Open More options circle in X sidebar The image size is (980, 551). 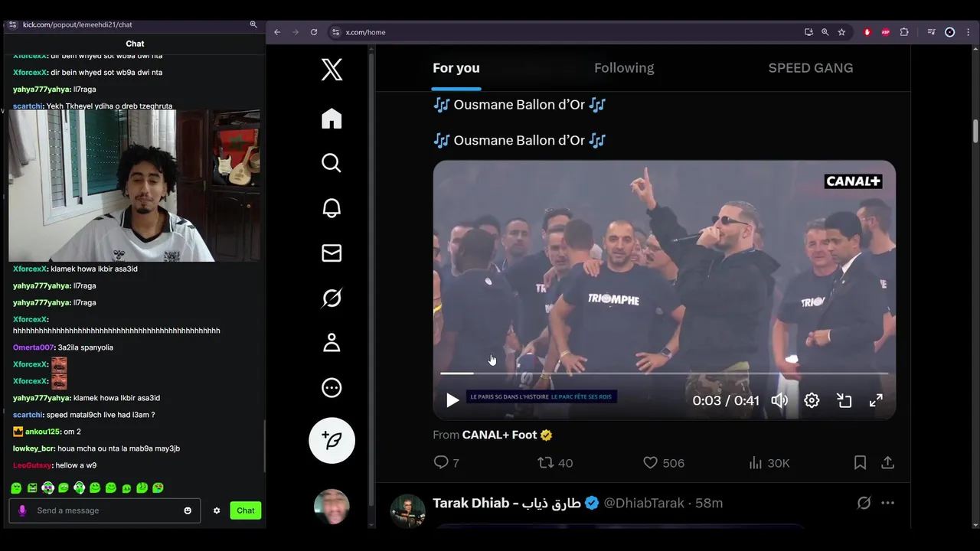pyautogui.click(x=332, y=388)
